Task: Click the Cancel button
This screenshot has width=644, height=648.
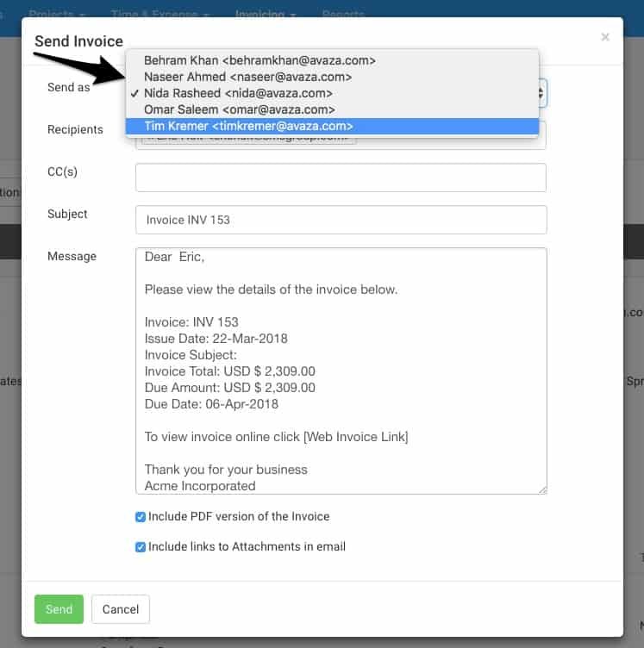Action: 121,609
